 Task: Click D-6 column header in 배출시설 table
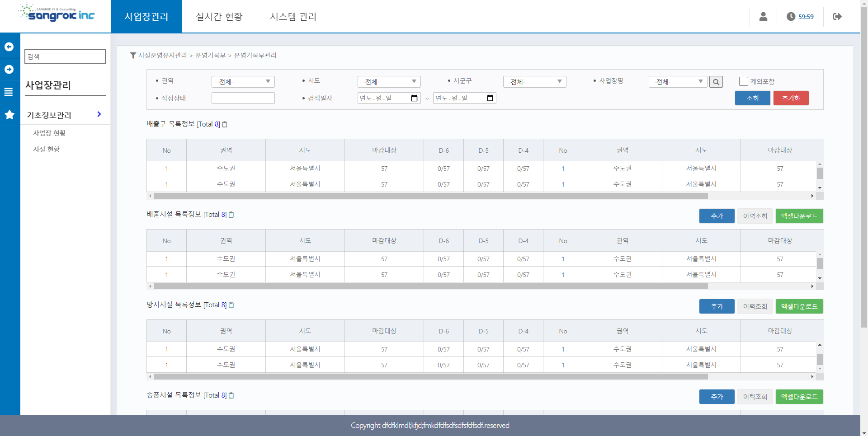[x=443, y=241]
